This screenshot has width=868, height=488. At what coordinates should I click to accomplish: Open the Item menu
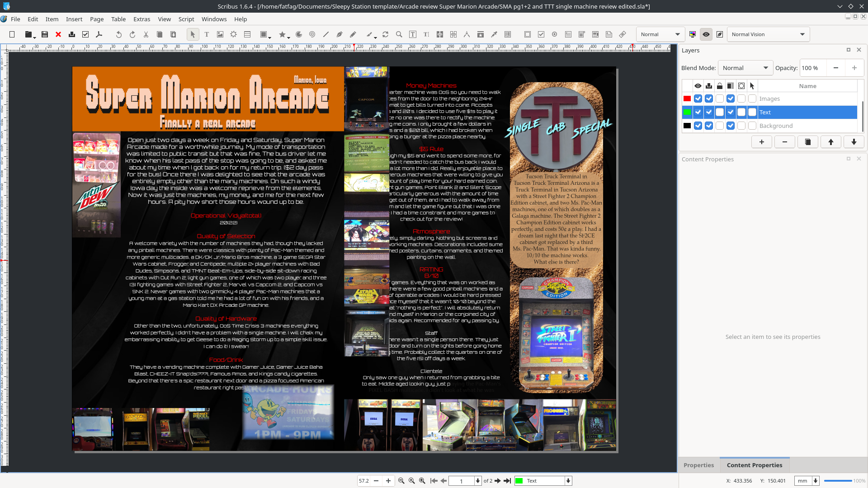click(x=52, y=19)
